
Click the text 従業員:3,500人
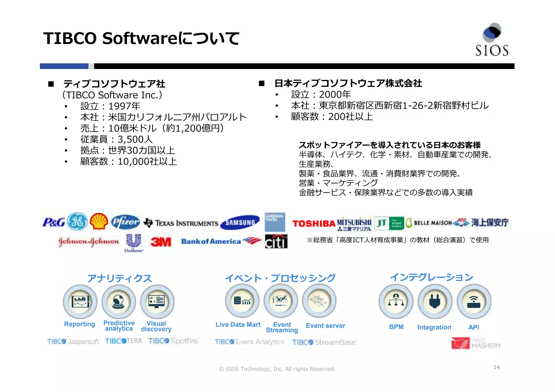pos(117,139)
